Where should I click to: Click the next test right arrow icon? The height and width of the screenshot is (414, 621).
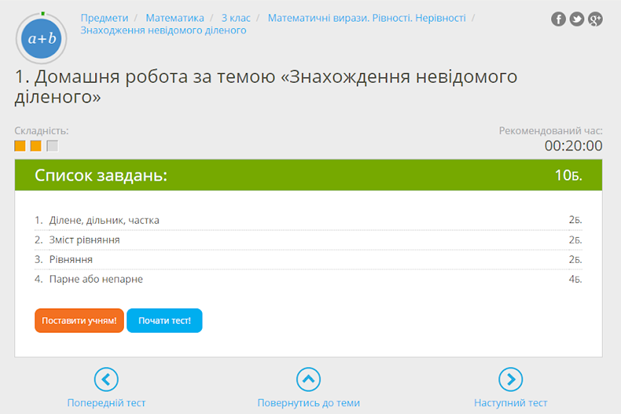[510, 379]
